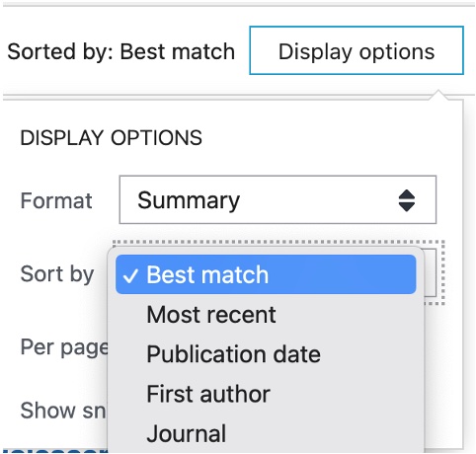
Task: Click the Sort by field label
Action: tap(57, 274)
